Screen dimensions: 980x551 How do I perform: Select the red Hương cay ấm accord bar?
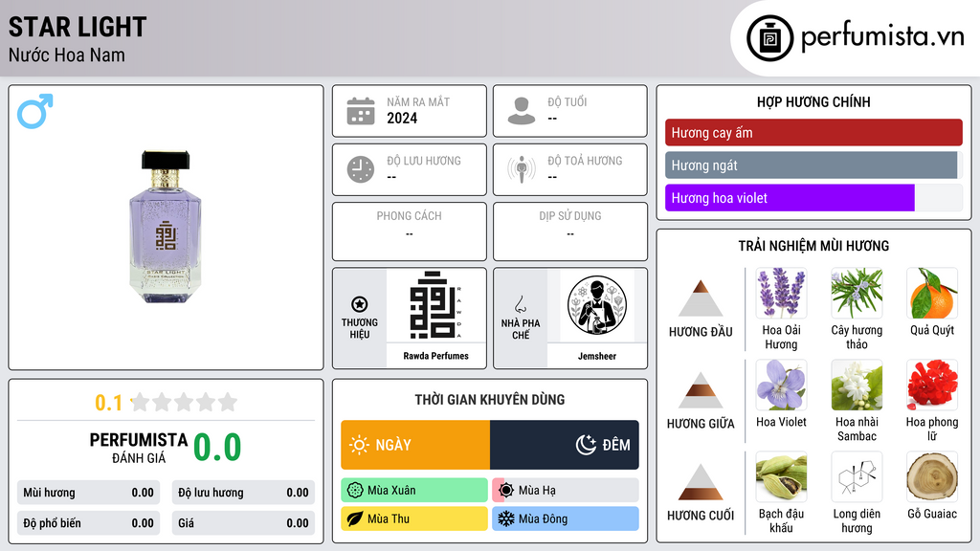813,132
